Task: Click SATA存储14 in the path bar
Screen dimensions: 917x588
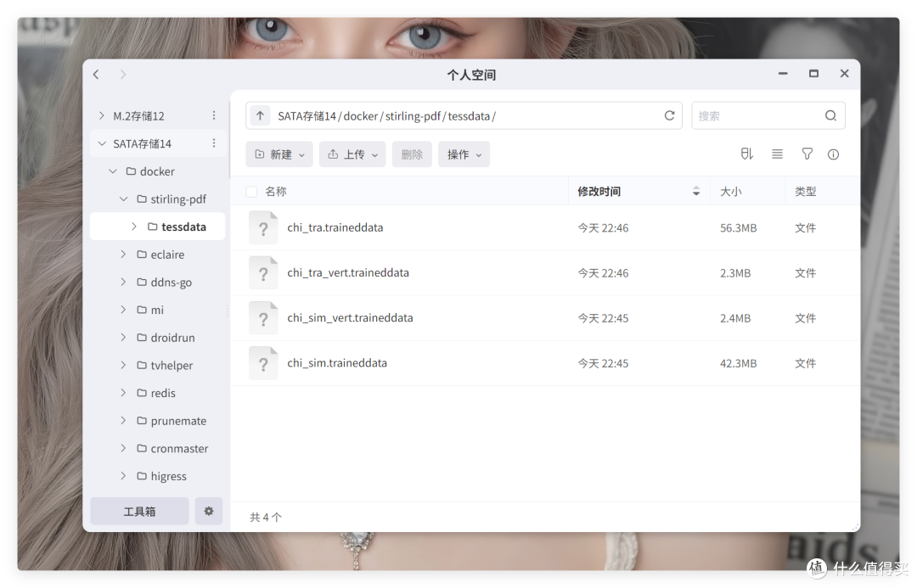Action: pyautogui.click(x=307, y=115)
